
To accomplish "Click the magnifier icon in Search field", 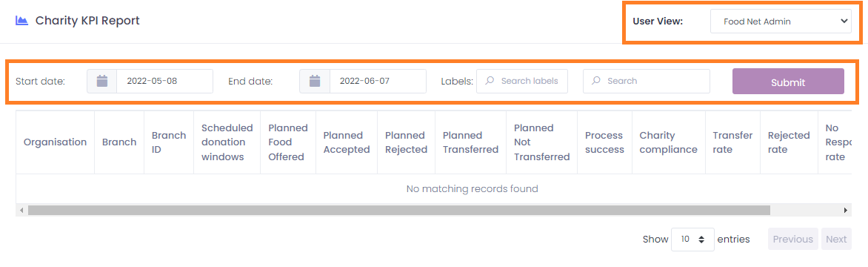I will (595, 81).
